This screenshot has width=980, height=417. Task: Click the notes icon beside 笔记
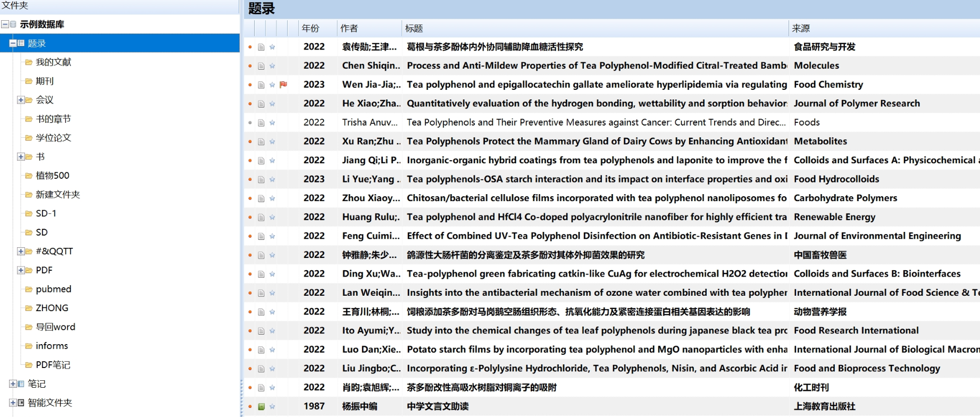[x=21, y=383]
